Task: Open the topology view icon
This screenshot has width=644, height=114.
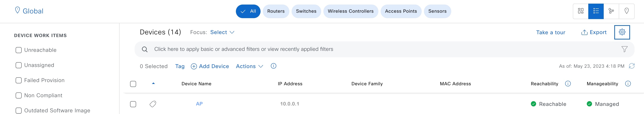Action: pyautogui.click(x=611, y=11)
